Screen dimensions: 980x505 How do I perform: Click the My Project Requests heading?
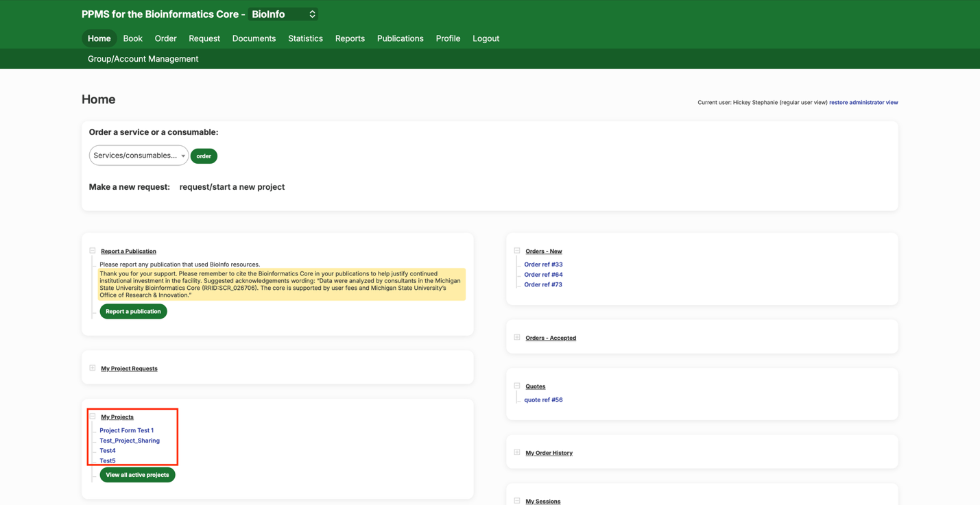[x=129, y=369]
